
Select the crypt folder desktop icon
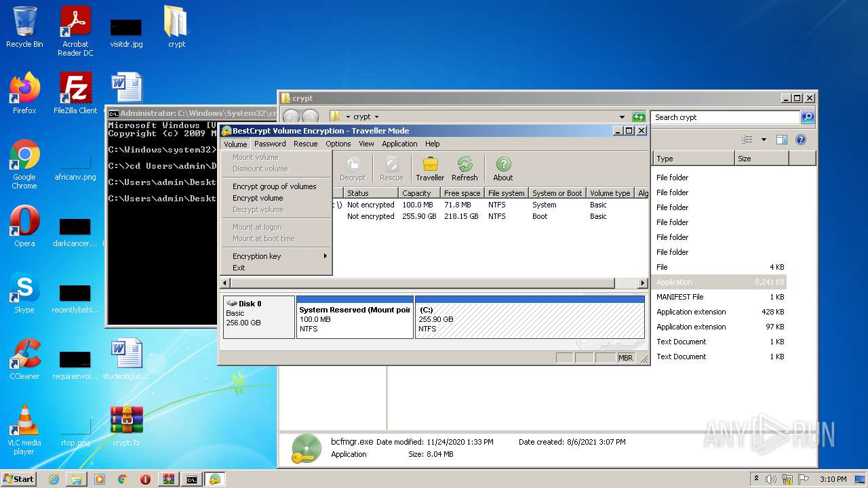(x=176, y=27)
